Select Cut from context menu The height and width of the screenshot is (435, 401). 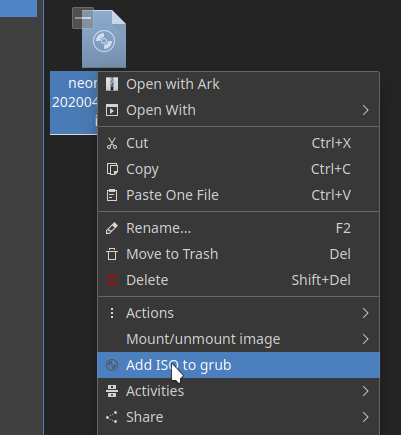238,143
